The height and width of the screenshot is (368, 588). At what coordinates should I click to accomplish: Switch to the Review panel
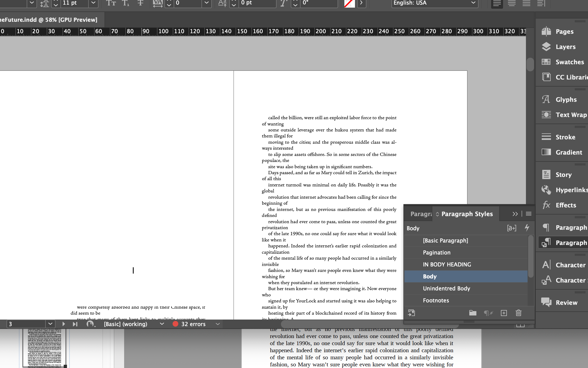(566, 302)
